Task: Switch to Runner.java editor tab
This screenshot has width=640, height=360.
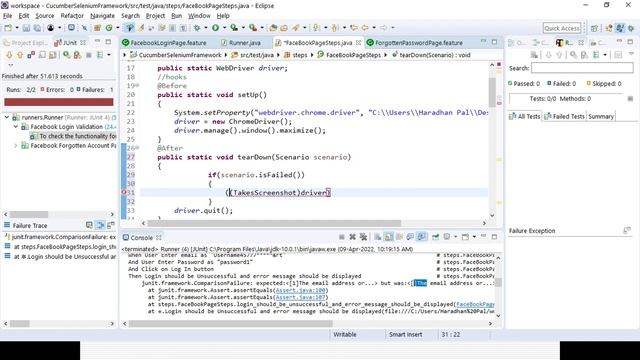Action: 241,42
